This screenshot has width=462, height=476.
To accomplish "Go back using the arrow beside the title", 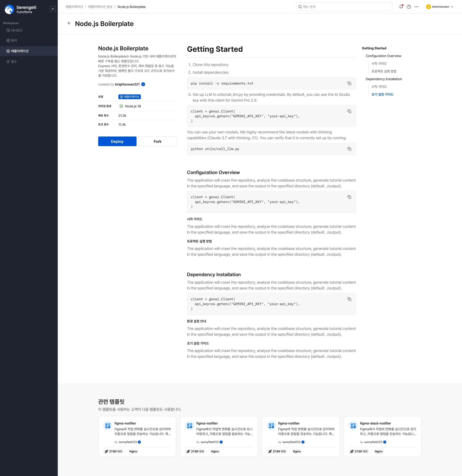I will point(69,23).
